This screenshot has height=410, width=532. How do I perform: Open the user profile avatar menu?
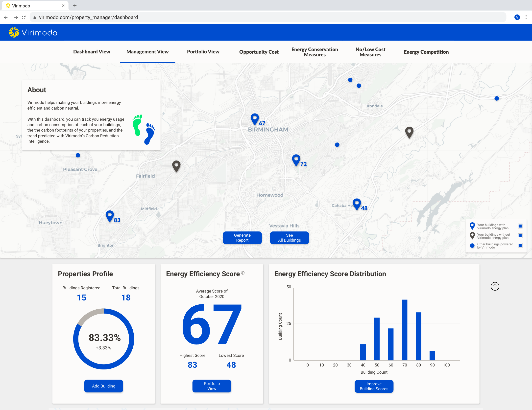pos(517,17)
